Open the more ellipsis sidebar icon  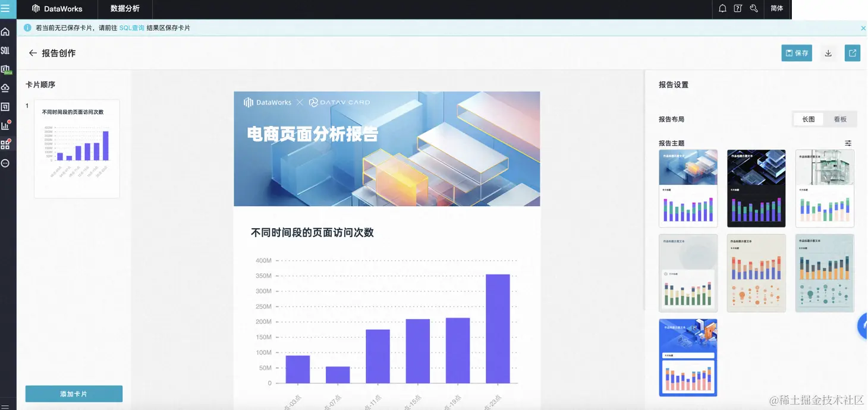(x=5, y=163)
